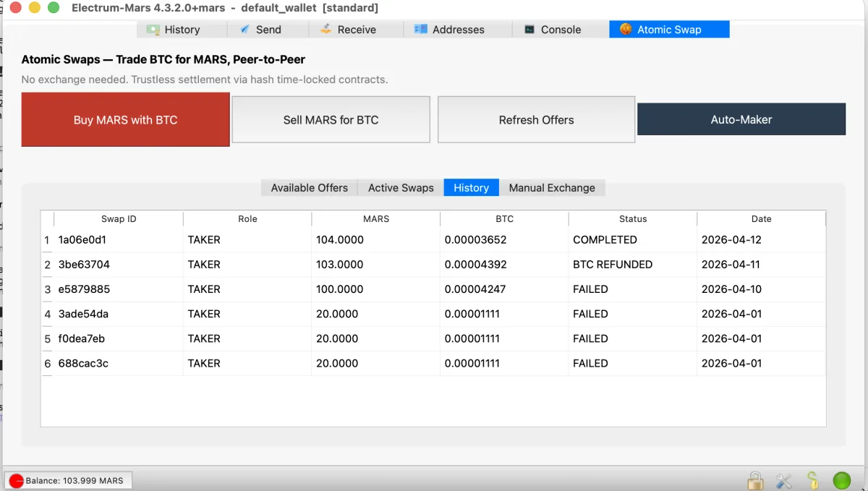Viewport: 868px width, 491px height.
Task: Activate the Auto-Maker button
Action: (741, 119)
